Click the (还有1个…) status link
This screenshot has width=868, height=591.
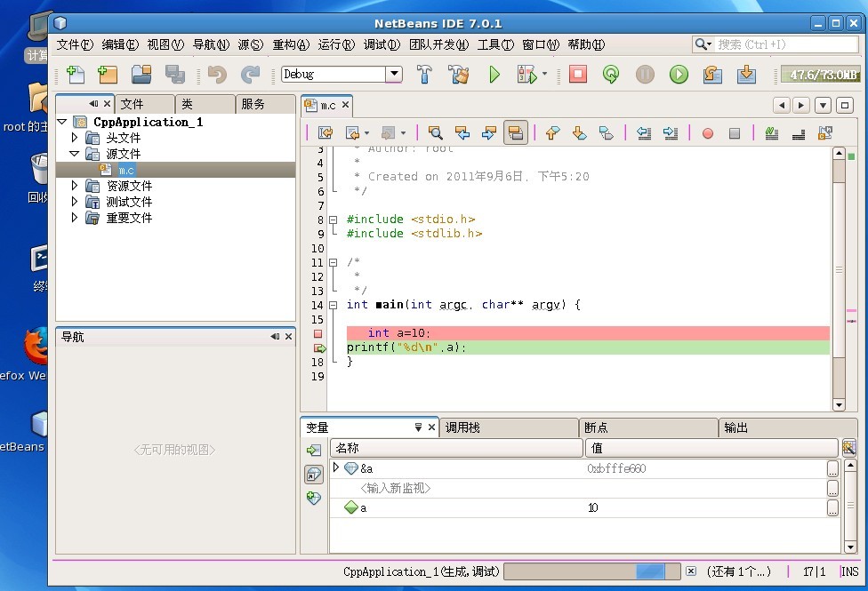[x=738, y=571]
